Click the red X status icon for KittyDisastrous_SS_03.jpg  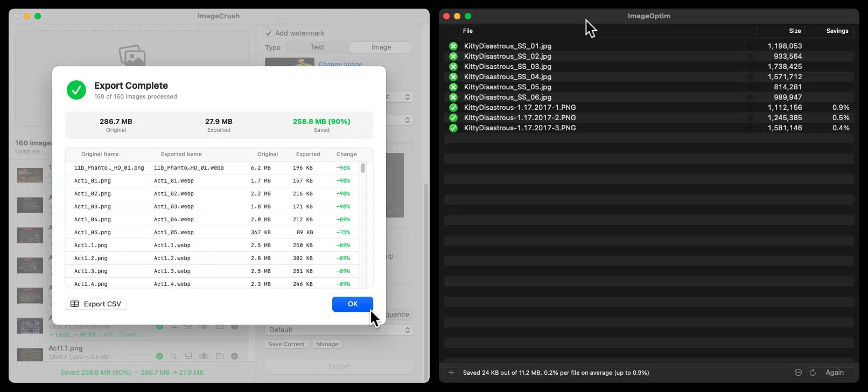click(x=453, y=67)
